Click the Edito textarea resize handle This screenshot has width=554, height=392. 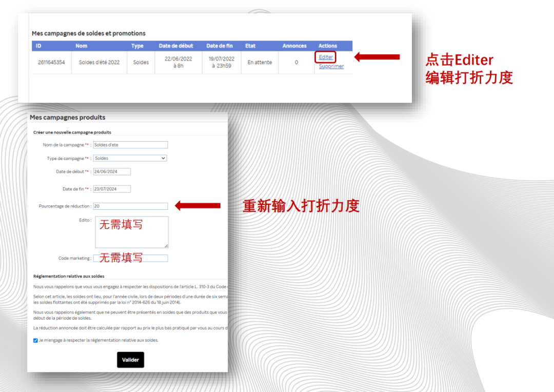(166, 246)
